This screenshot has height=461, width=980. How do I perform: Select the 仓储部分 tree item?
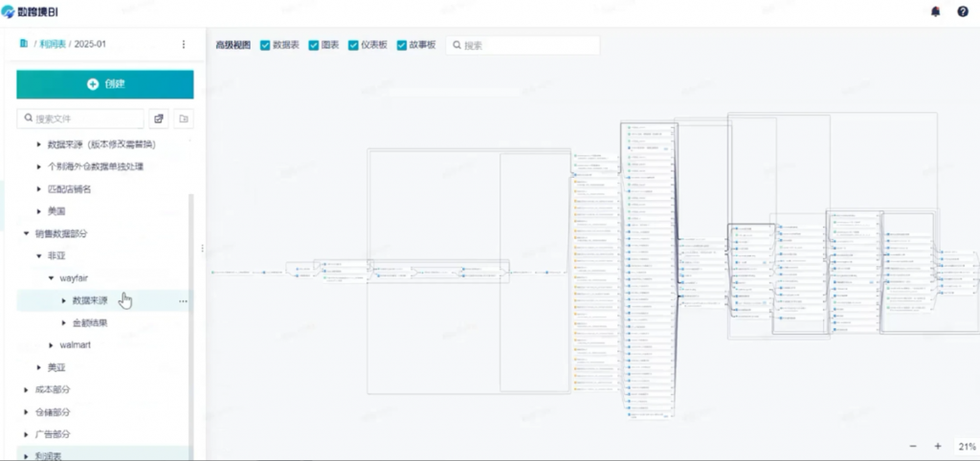coord(53,412)
